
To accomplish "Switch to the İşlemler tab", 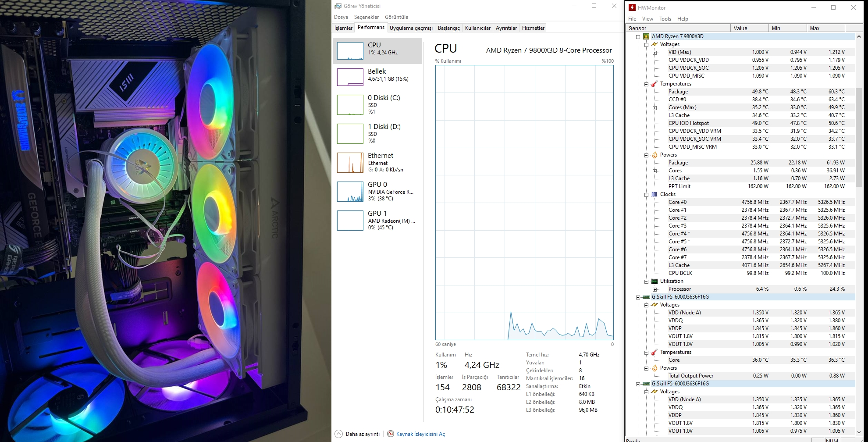I will 343,28.
